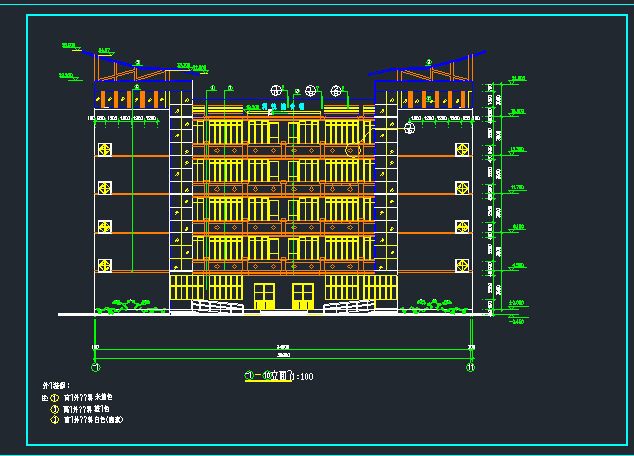The image size is (634, 456).
Task: Select the third numbered circle in the legend
Action: tap(55, 420)
